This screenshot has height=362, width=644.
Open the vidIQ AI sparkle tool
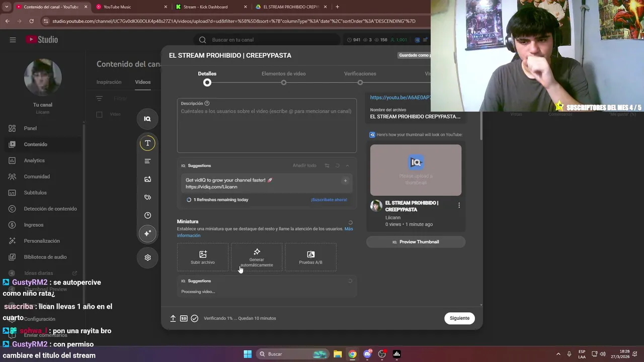[x=147, y=233]
